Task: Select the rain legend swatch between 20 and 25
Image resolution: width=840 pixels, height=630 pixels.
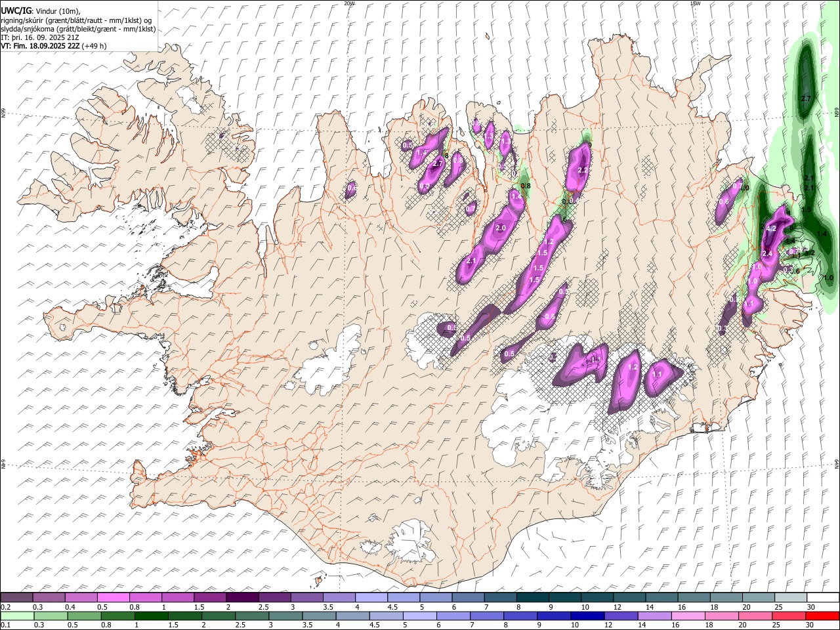Action: point(755,616)
